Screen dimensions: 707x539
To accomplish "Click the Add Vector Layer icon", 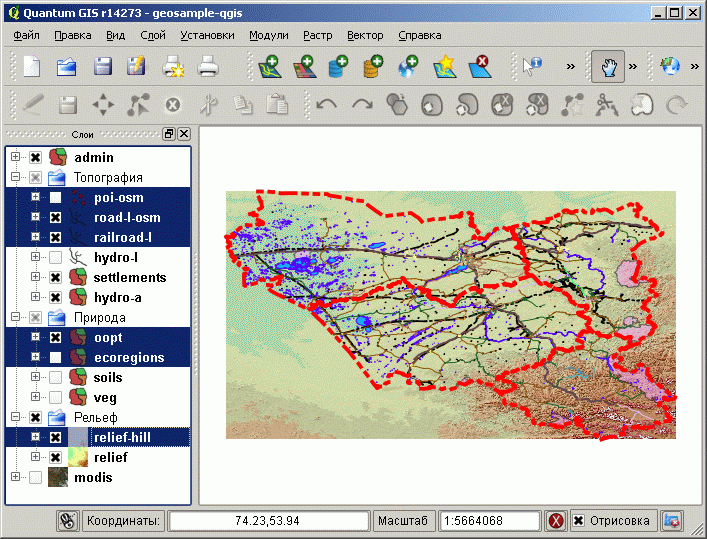I will (268, 67).
